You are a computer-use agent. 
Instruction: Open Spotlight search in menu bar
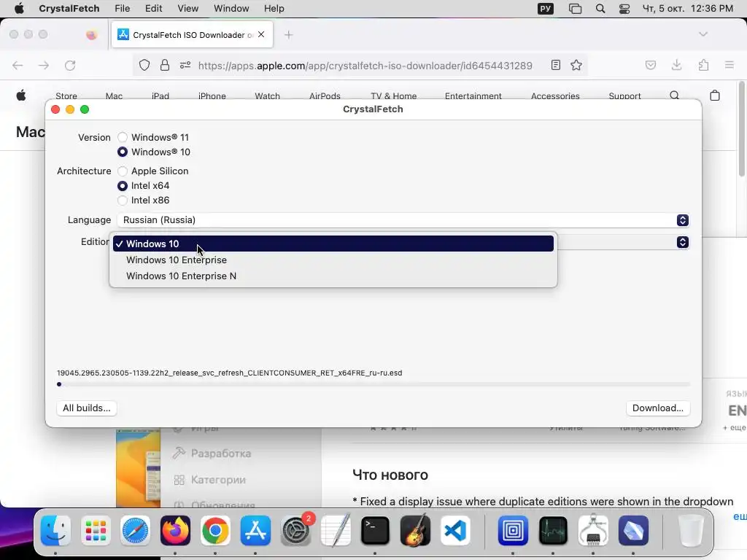(600, 9)
